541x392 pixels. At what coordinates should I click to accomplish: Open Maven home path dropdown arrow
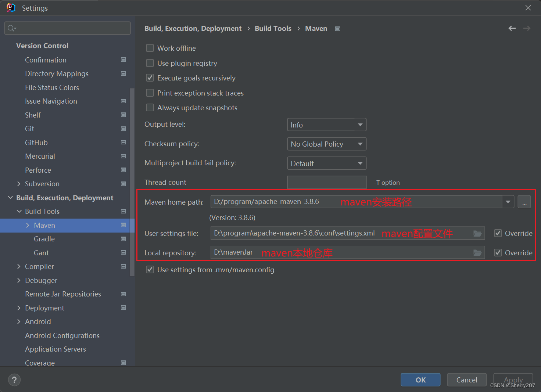pos(508,202)
